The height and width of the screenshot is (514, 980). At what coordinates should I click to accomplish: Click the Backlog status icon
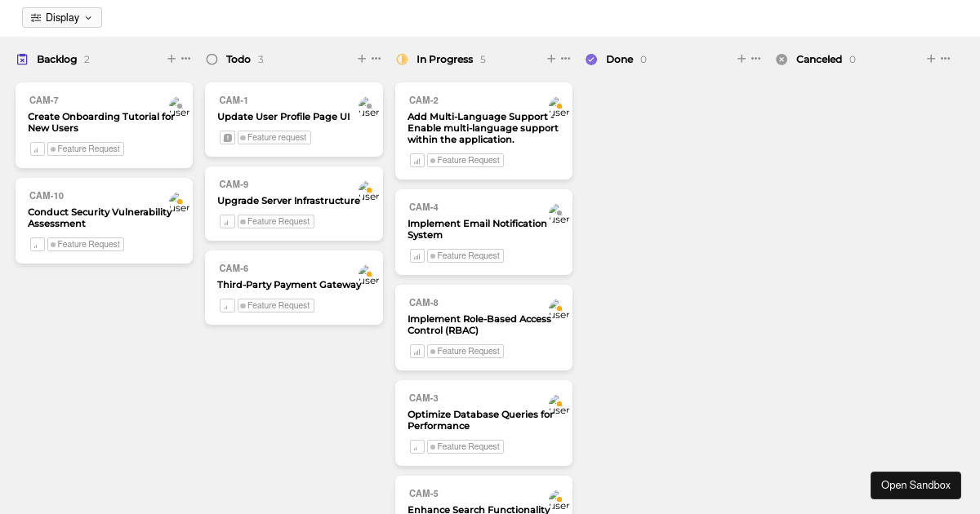coord(22,59)
